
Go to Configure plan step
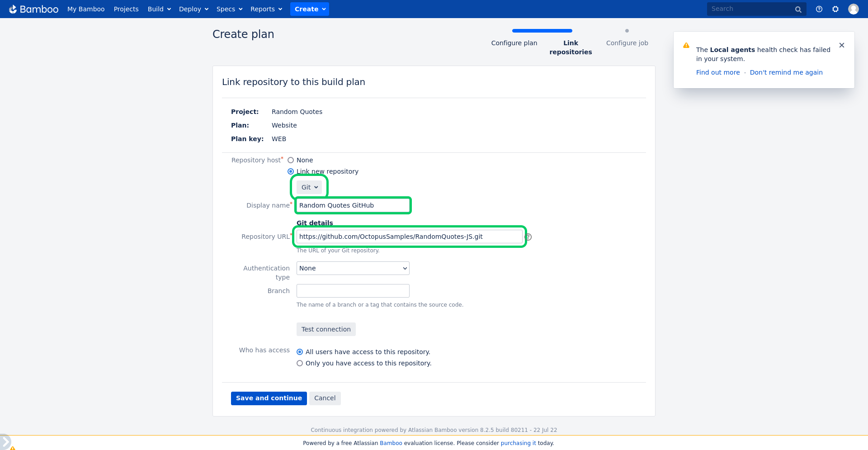514,43
